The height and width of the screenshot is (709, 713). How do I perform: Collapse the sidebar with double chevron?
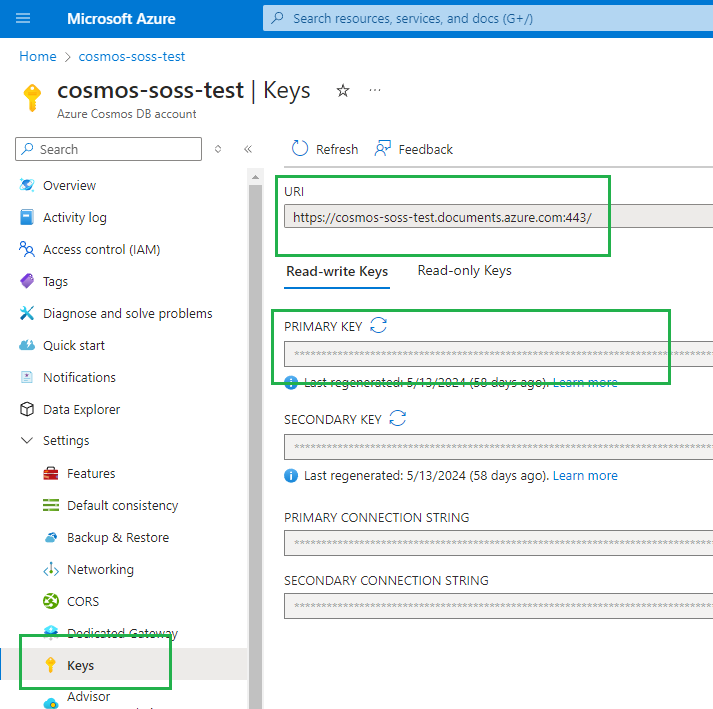[248, 149]
